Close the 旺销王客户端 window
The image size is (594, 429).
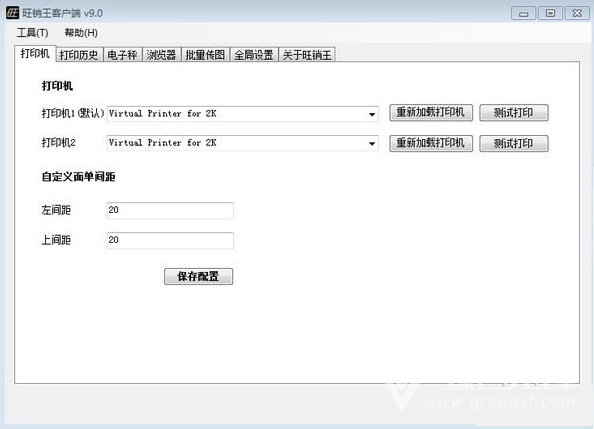(x=577, y=13)
